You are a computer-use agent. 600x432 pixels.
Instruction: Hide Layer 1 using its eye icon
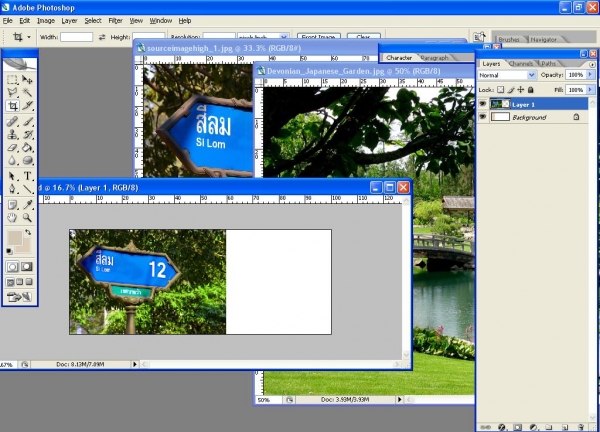tap(483, 104)
